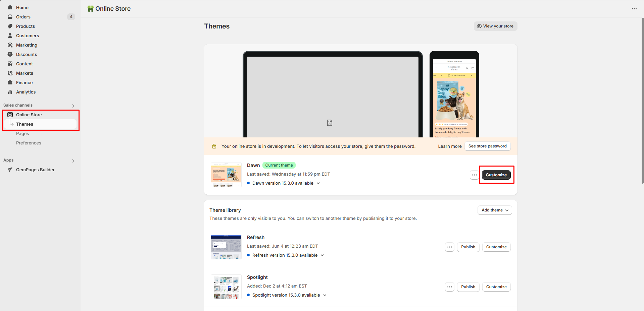
Task: Select the Finance icon
Action: click(x=10, y=82)
